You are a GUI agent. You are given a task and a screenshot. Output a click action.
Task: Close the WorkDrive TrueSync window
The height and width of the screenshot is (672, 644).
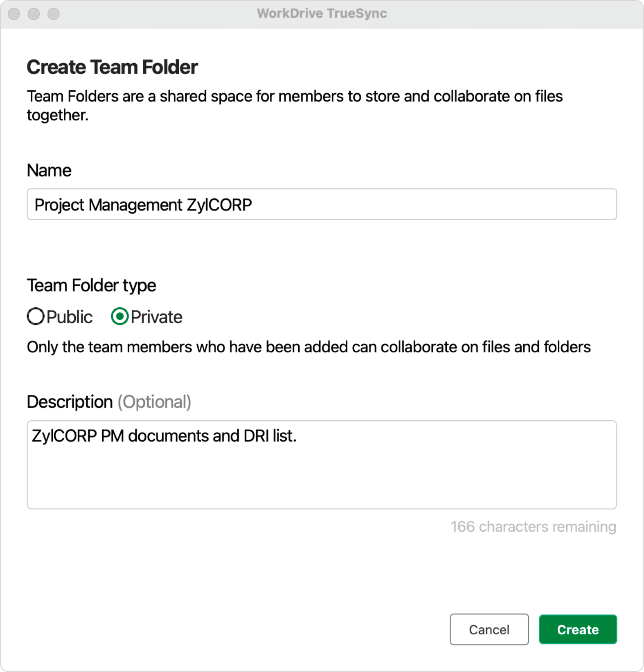[x=14, y=14]
